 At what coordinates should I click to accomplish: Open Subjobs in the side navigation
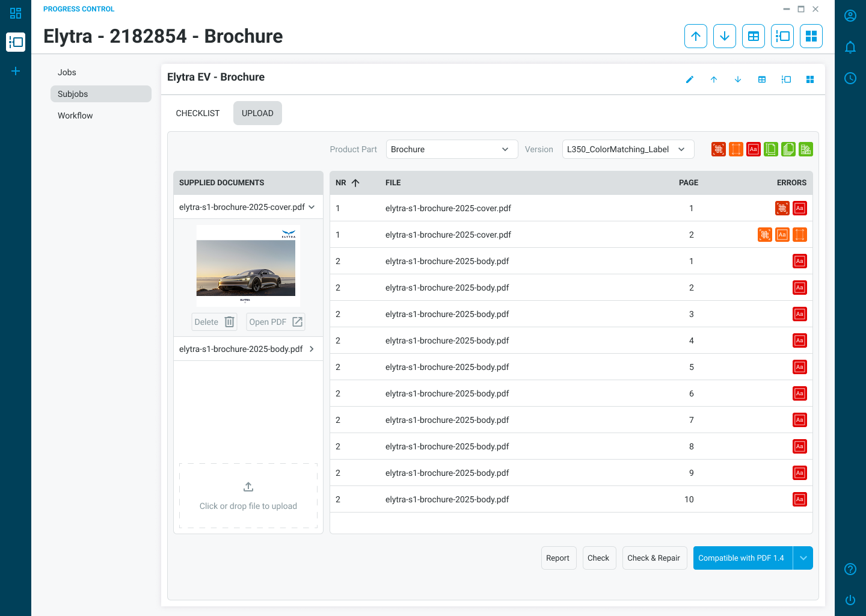[101, 94]
